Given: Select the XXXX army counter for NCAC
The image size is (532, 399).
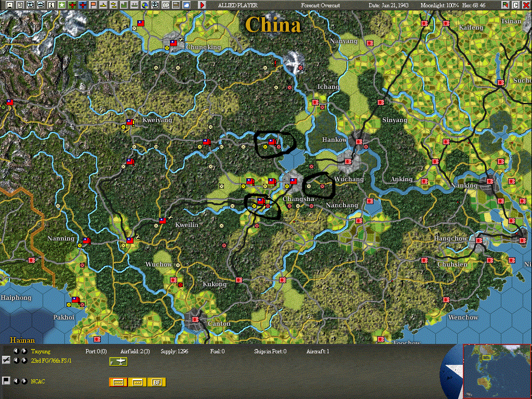Looking at the screenshot, I should click(118, 382).
